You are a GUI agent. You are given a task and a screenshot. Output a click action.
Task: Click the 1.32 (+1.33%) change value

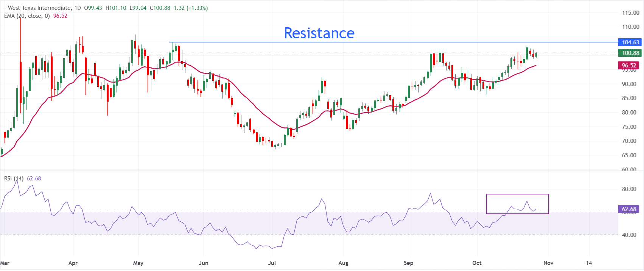(191, 8)
